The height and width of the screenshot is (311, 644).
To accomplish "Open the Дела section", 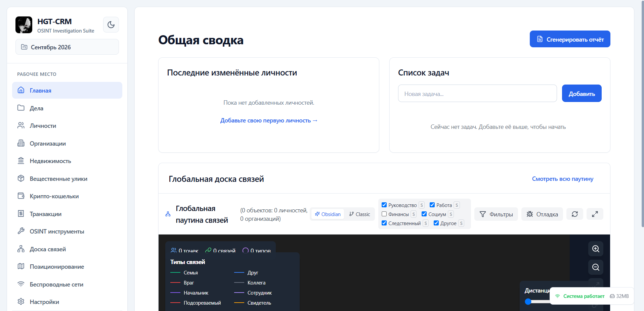I will point(67,108).
